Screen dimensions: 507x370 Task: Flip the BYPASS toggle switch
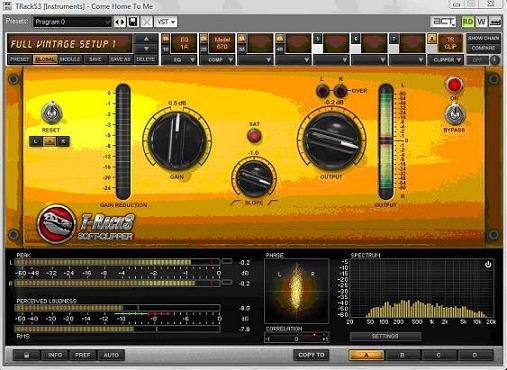click(454, 114)
